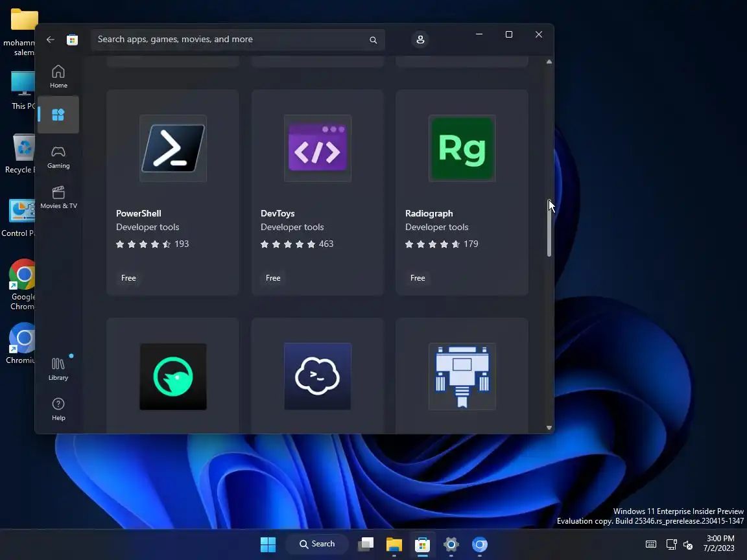Viewport: 747px width, 560px height.
Task: Open the Library section
Action: click(58, 369)
